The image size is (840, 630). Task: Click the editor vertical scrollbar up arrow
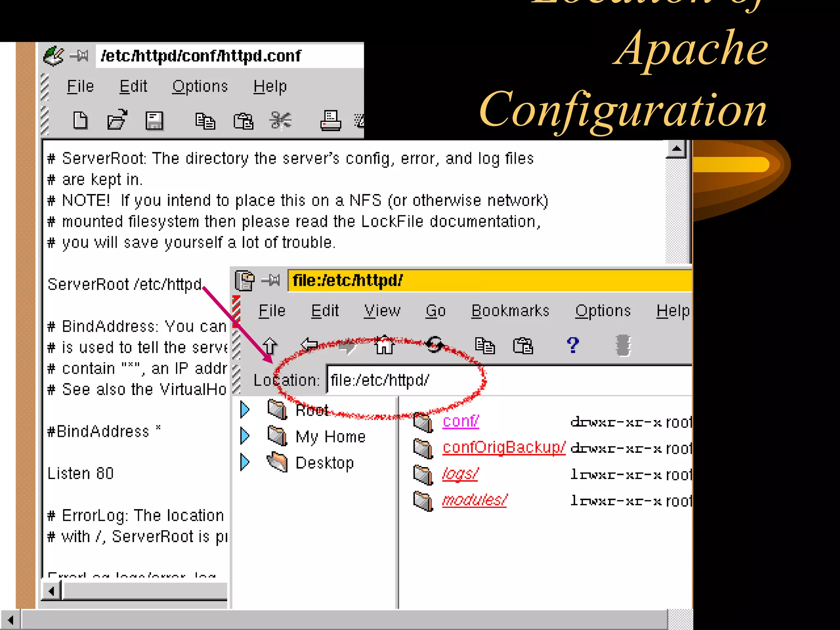pos(676,149)
